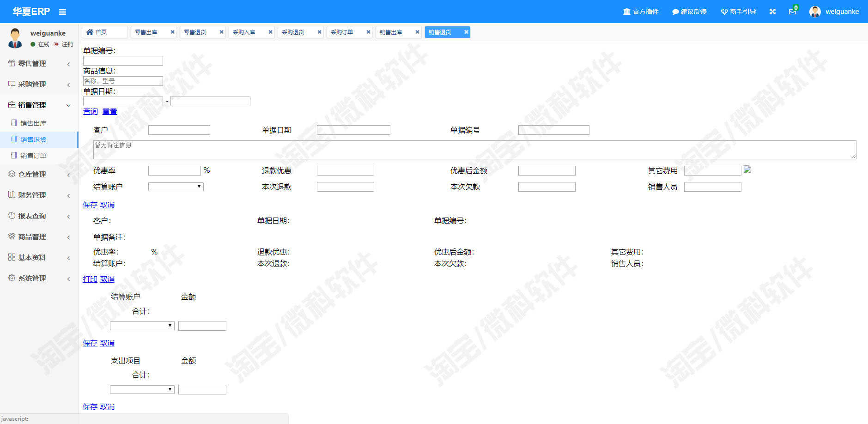Click 保存 below the 结算账户 form
The height and width of the screenshot is (424, 868).
click(90, 205)
